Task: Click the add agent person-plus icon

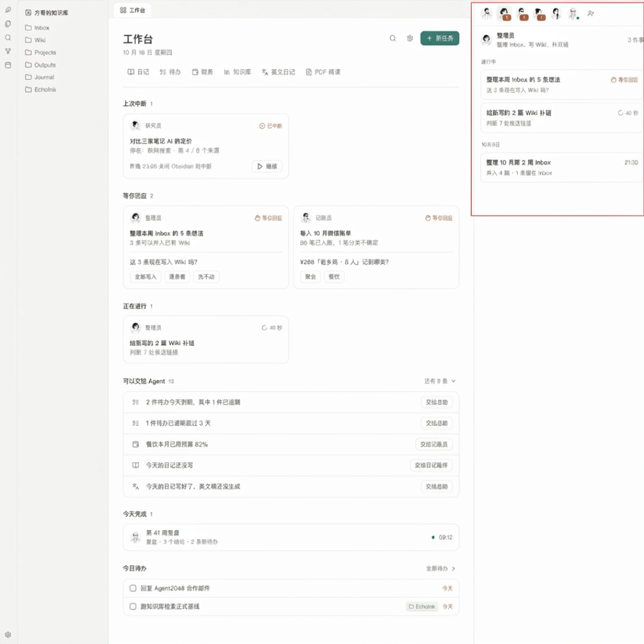Action: (x=590, y=14)
